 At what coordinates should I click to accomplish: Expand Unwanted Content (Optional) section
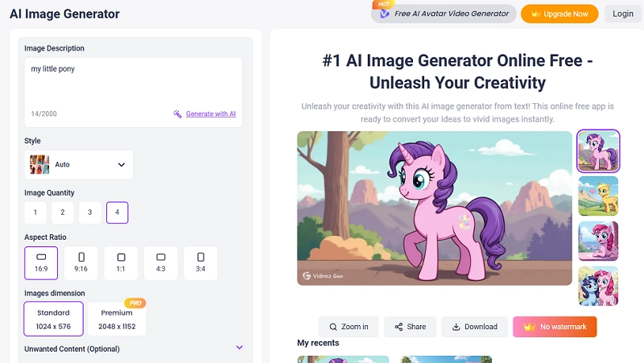pos(134,349)
